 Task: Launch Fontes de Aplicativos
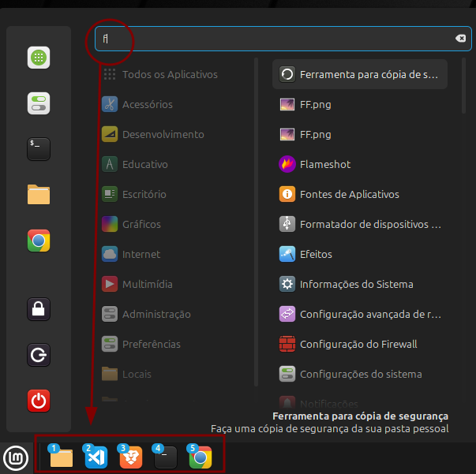point(349,194)
